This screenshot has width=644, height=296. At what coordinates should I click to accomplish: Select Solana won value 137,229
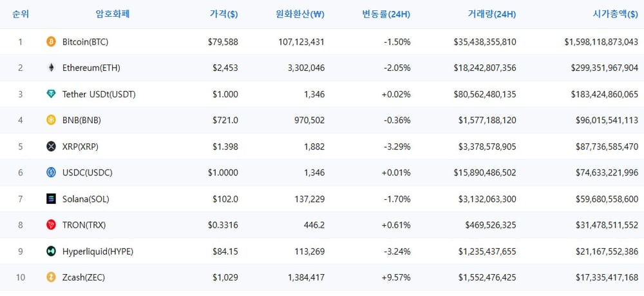click(310, 199)
